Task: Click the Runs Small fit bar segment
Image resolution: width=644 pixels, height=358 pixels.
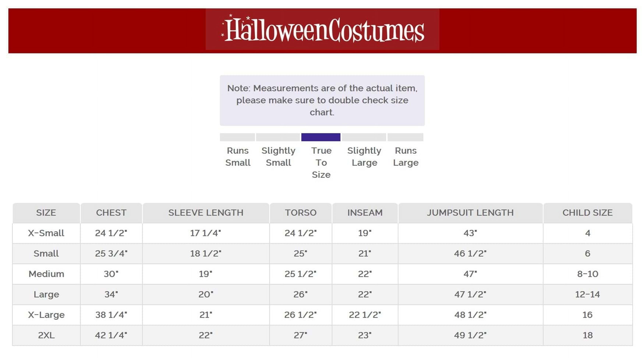Action: (237, 137)
